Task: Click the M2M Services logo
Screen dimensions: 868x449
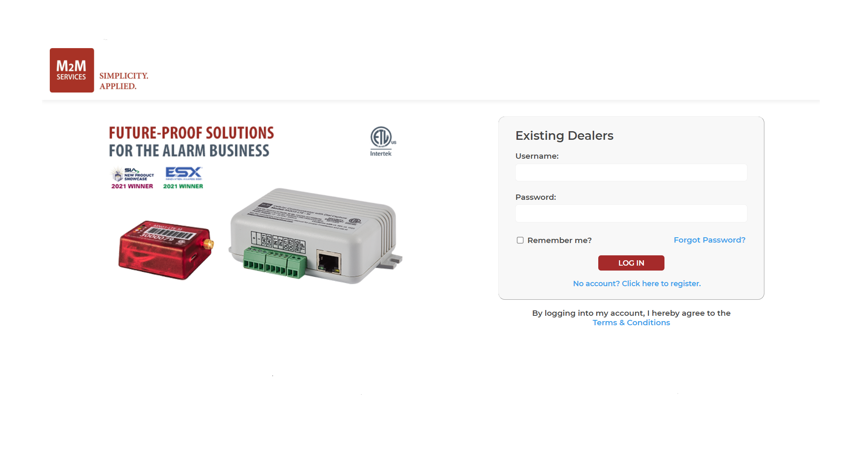Action: 72,70
